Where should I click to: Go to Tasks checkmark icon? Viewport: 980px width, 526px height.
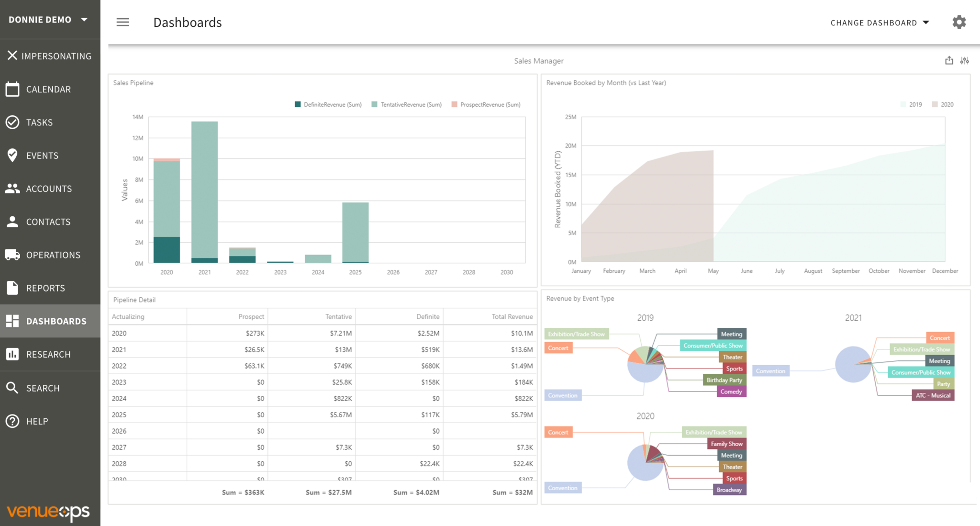12,123
